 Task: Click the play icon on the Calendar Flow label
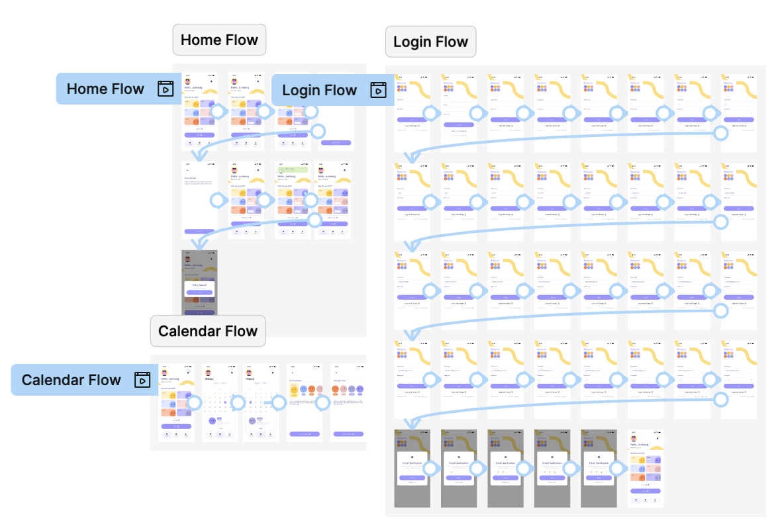pyautogui.click(x=142, y=380)
